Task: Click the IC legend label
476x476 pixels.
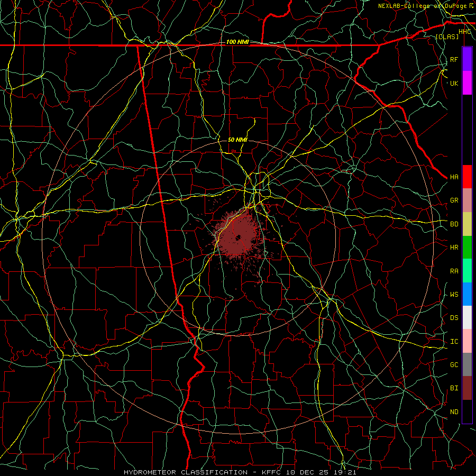Action: pyautogui.click(x=454, y=342)
